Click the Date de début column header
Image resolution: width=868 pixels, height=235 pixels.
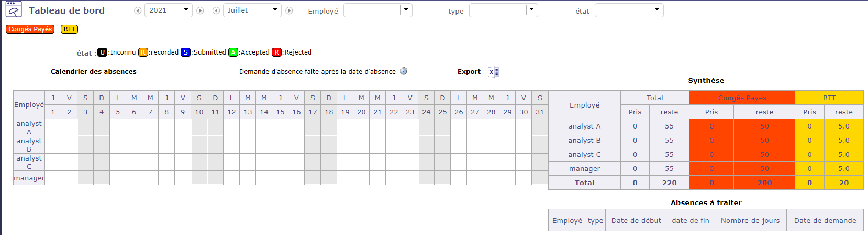pos(636,220)
